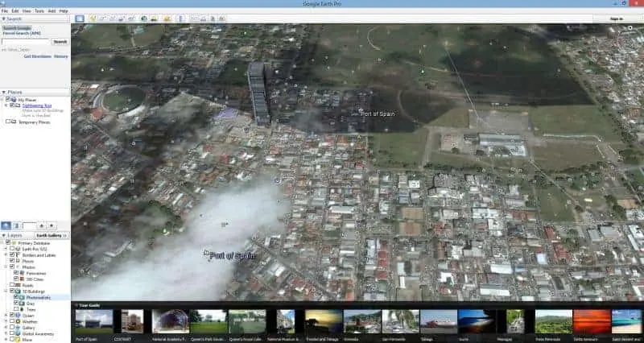Select the Add Placemark pushpin icon

click(x=93, y=18)
